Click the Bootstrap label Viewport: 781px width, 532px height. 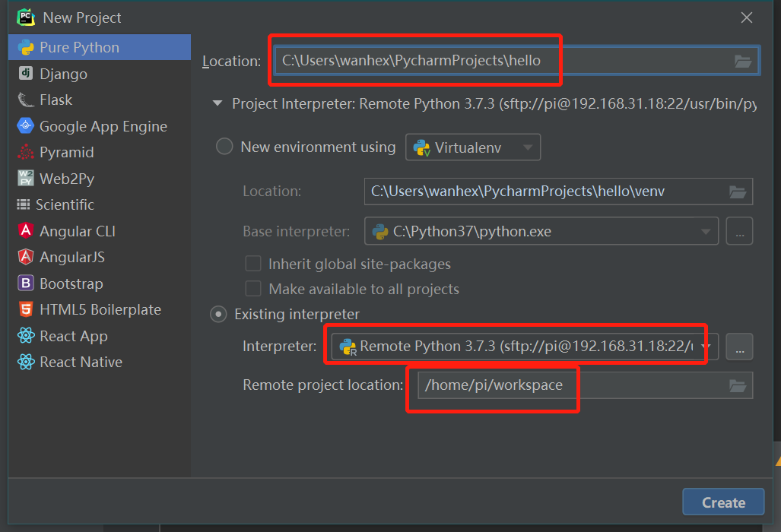point(71,283)
